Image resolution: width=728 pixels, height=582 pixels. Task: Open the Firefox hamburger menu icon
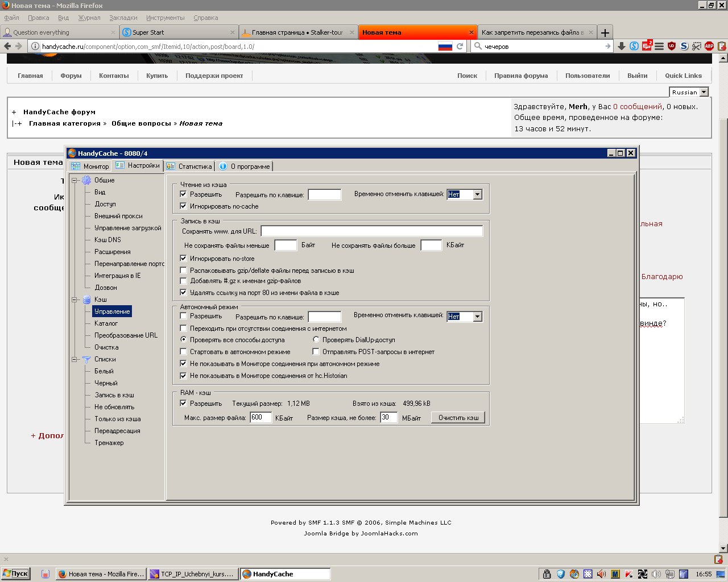tap(659, 47)
